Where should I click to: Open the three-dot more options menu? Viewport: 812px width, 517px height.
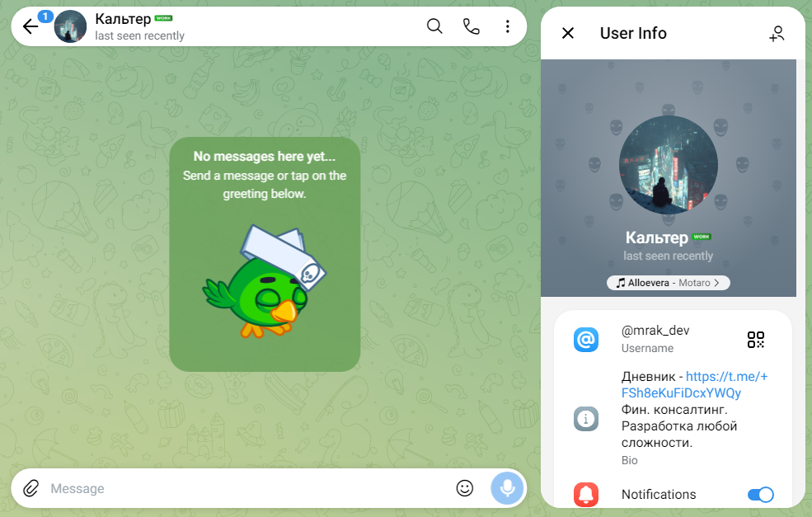(x=508, y=26)
